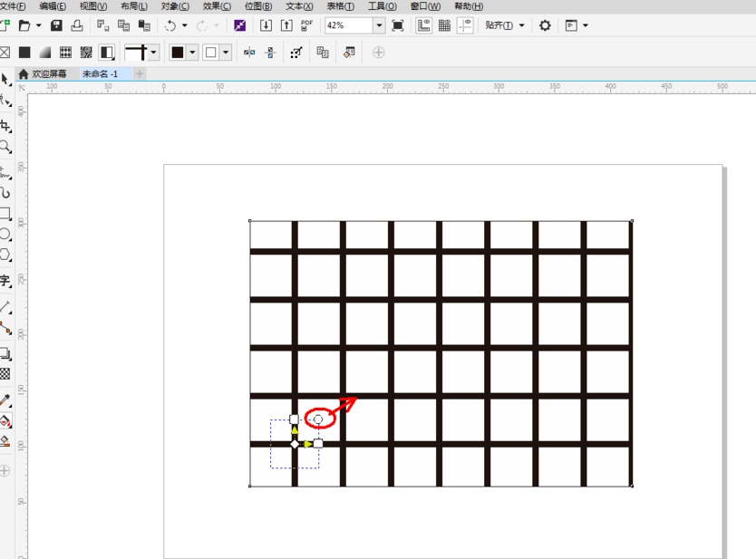Toggle the show grid button

tap(444, 25)
